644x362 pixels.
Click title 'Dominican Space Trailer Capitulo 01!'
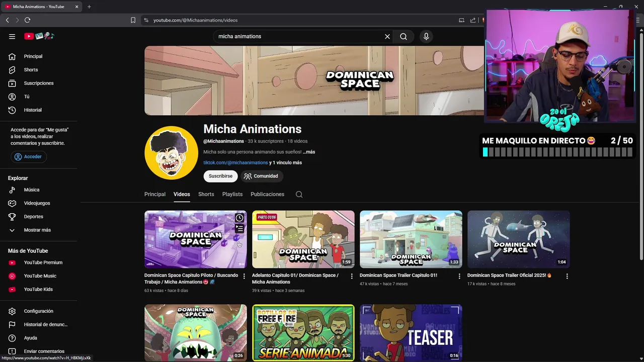pyautogui.click(x=398, y=276)
